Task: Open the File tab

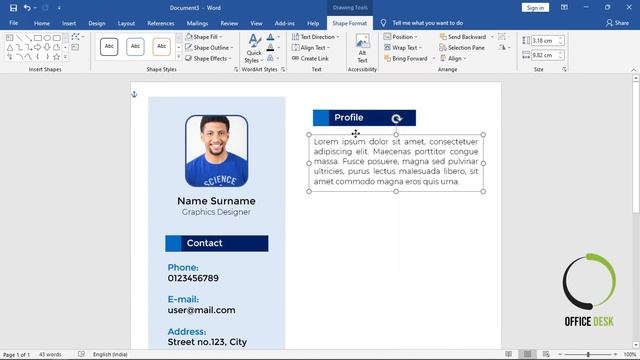Action: (x=13, y=23)
